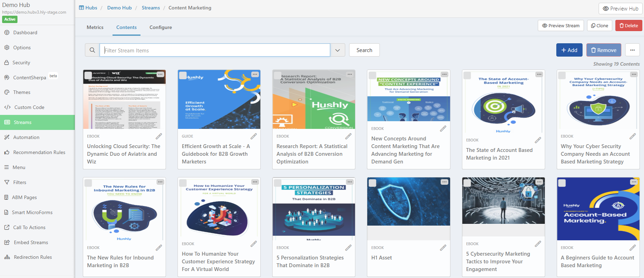Screen dimensions: 644x278
Task: Switch to the Configure tab
Action: point(161,27)
